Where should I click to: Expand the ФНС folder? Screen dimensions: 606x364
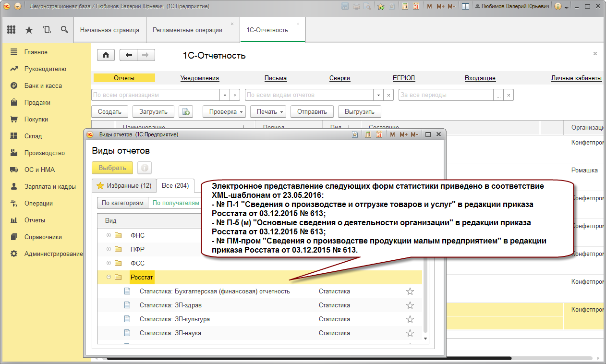click(109, 235)
